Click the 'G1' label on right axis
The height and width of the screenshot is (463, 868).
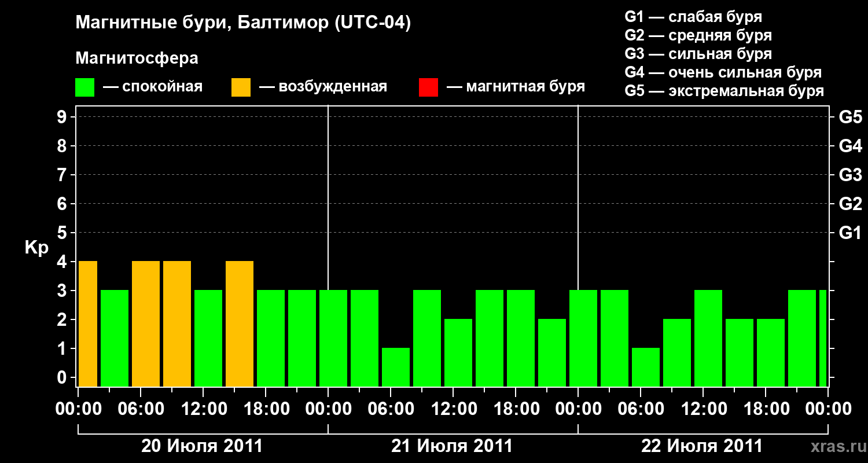pyautogui.click(x=850, y=233)
